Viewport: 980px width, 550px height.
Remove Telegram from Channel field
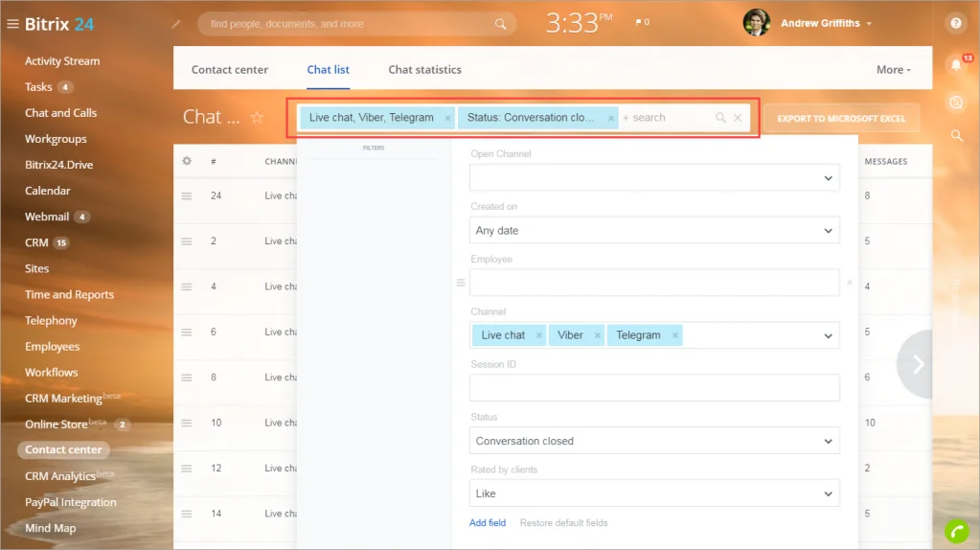coord(675,335)
